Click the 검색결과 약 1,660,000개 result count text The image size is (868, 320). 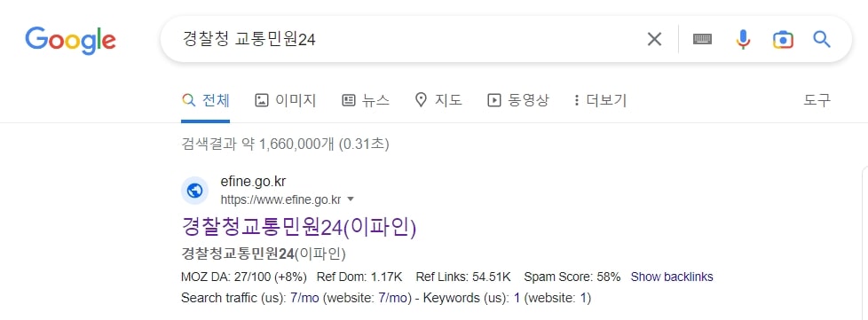click(285, 144)
